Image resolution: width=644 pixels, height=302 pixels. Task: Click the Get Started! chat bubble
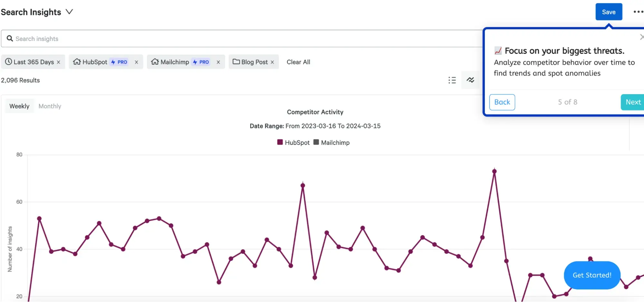[x=592, y=275]
